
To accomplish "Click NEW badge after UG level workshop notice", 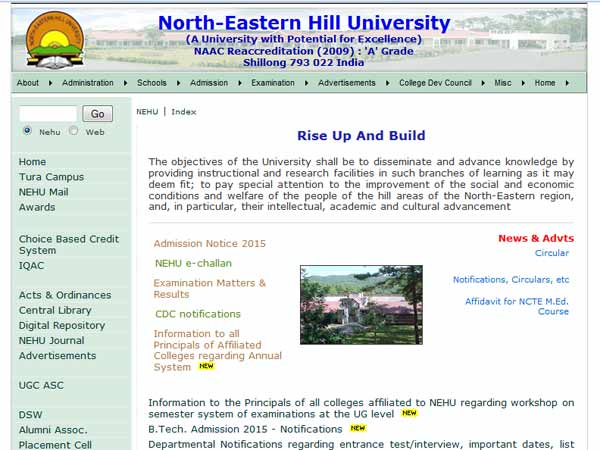I will pyautogui.click(x=409, y=413).
